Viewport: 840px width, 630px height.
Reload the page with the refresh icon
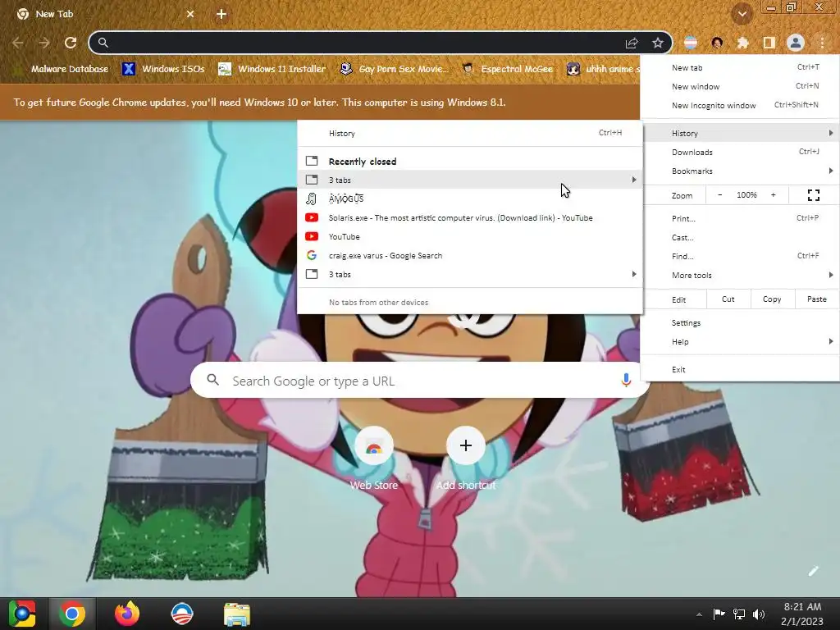point(71,43)
